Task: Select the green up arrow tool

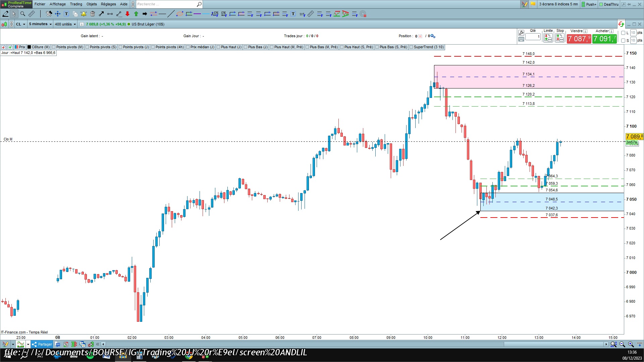Action: coord(136,14)
